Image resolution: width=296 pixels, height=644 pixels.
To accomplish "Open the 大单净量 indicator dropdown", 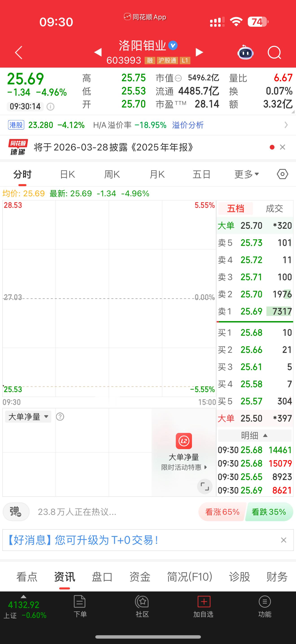I will pyautogui.click(x=28, y=417).
